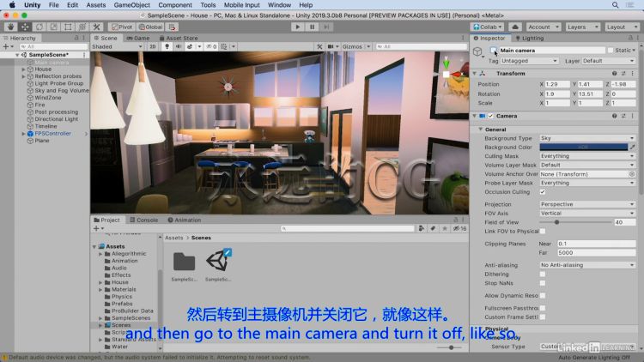The image size is (644, 362).
Task: Pick Background Color with eyedropper
Action: pos(633,147)
